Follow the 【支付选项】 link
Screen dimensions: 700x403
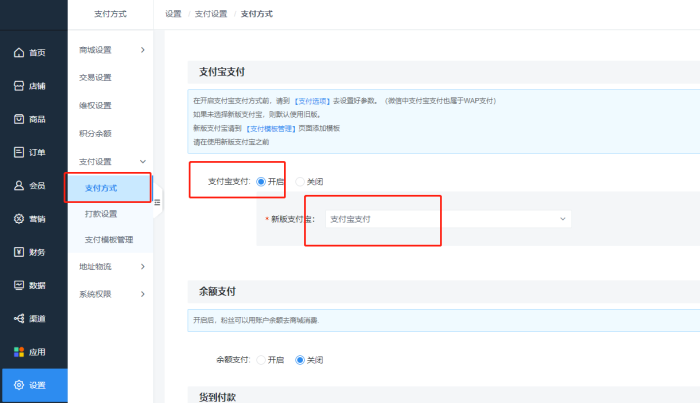[312, 101]
